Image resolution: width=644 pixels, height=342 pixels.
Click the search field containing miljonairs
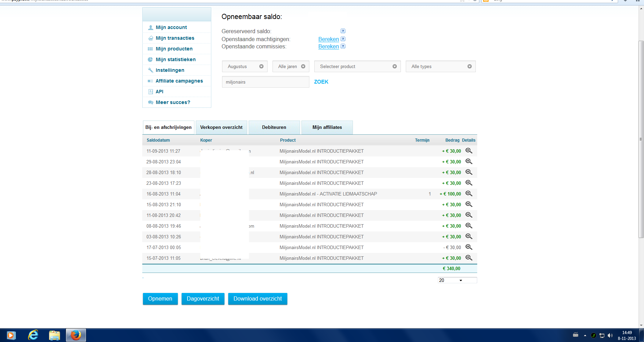pyautogui.click(x=266, y=82)
